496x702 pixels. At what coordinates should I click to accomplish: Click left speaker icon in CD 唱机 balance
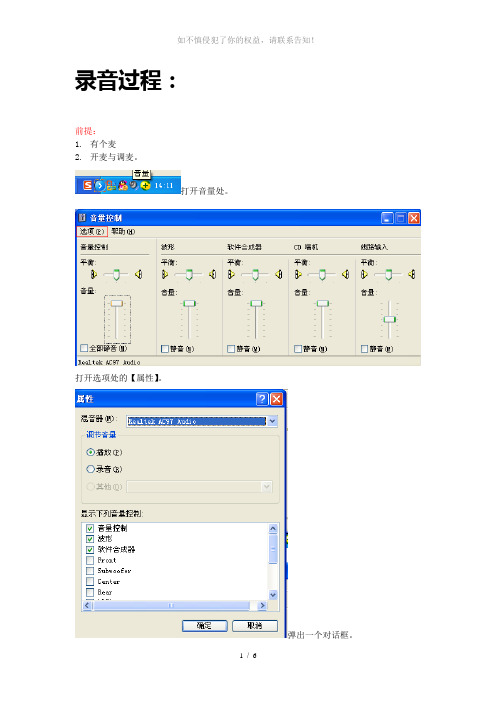click(298, 274)
